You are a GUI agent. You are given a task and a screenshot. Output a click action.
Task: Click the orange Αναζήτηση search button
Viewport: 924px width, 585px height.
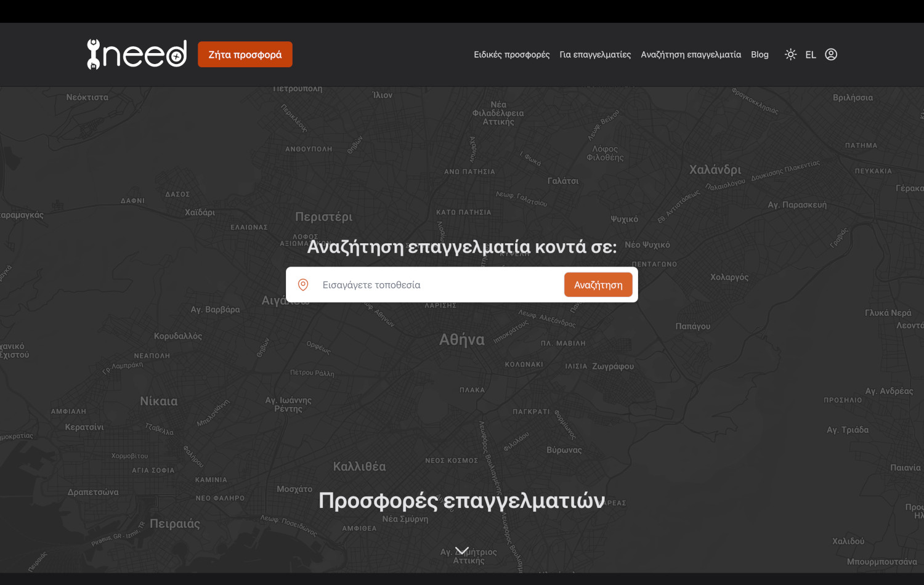[598, 284]
